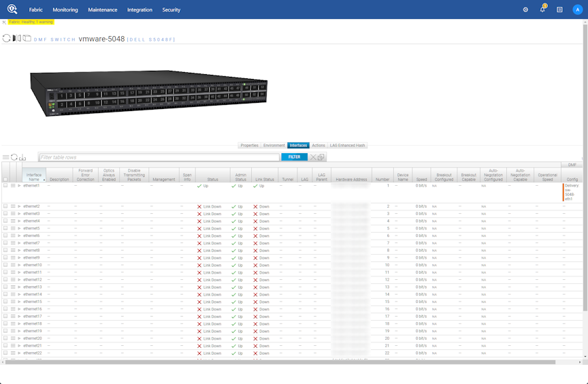This screenshot has width=588, height=384.
Task: Open row menu icon for ethernet2
Action: pos(13,206)
